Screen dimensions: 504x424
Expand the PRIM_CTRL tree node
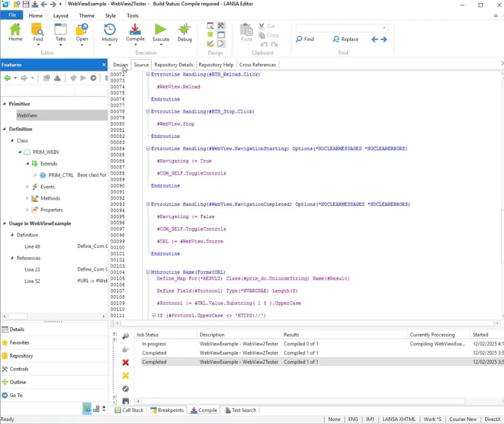click(x=35, y=175)
